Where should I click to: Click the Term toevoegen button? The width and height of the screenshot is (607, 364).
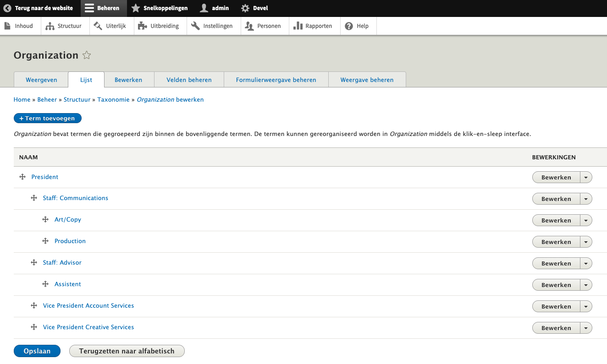coord(47,118)
